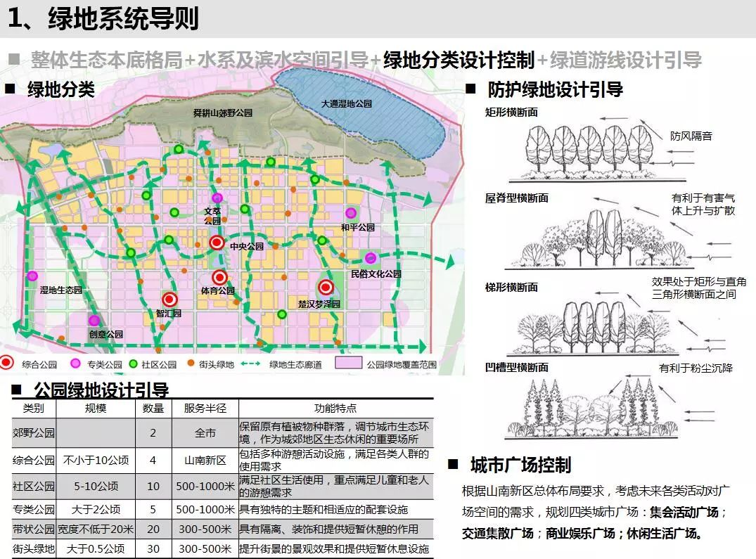Click the 绿地分类 section heading
756x559 pixels.
coord(61,89)
